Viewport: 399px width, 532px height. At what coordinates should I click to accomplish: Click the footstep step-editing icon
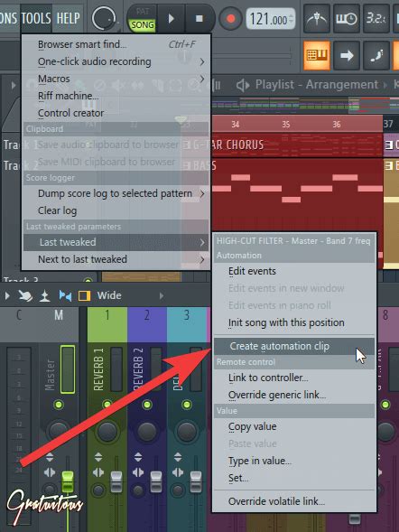376,55
